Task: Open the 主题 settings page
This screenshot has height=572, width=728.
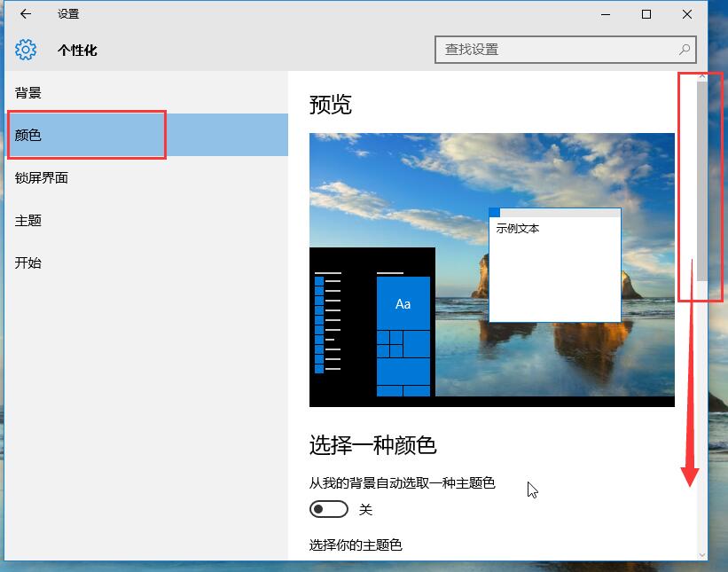Action: [x=146, y=220]
